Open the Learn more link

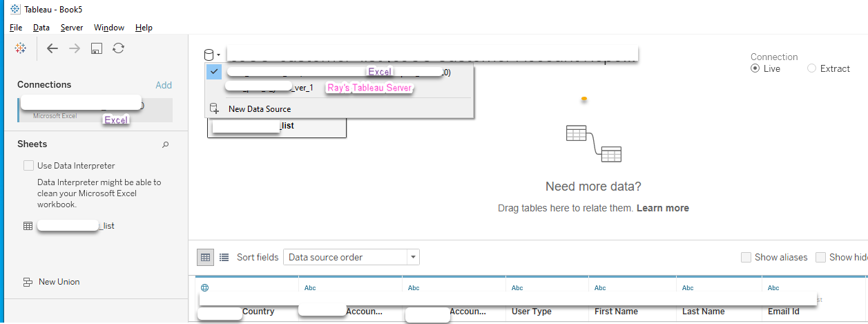[x=663, y=208]
